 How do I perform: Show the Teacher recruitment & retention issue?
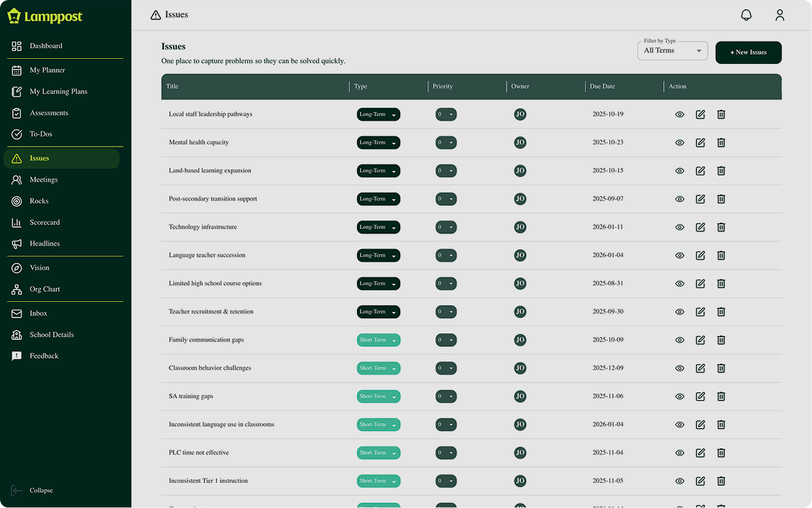pyautogui.click(x=679, y=312)
